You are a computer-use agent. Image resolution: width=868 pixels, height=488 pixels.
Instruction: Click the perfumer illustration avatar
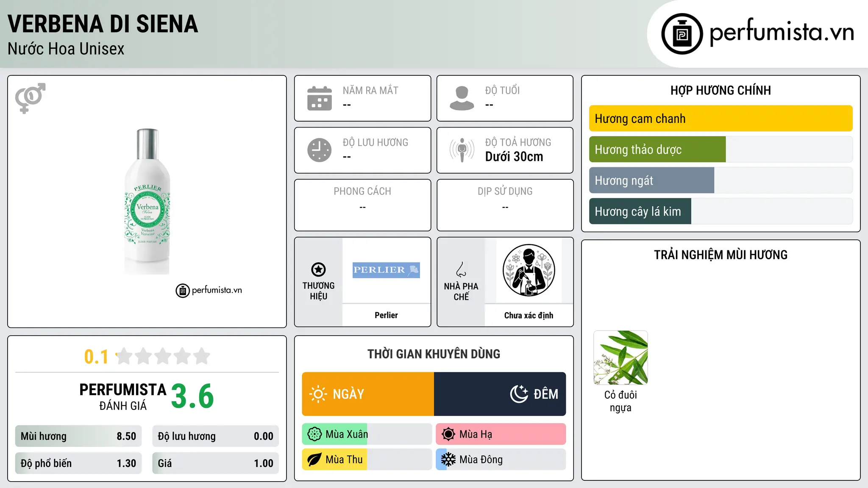click(x=529, y=270)
